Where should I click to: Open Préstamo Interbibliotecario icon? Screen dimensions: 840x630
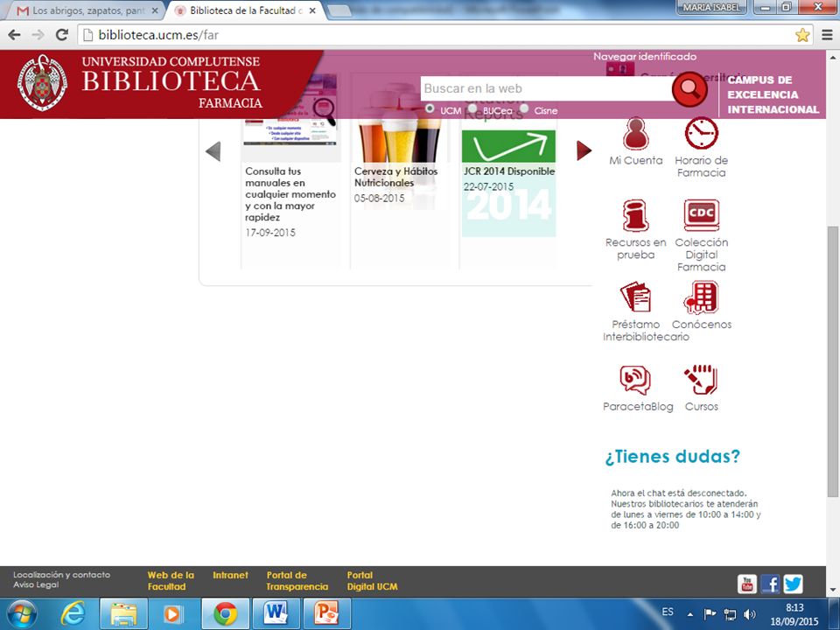point(635,297)
